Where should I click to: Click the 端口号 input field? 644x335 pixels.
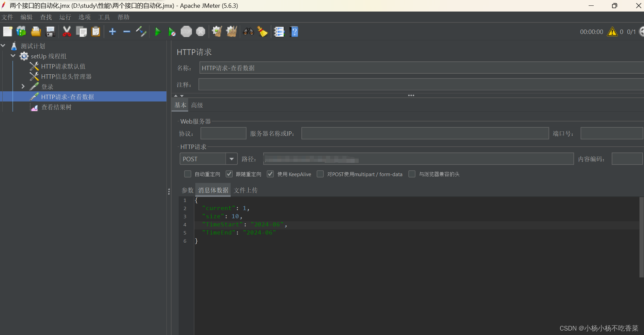611,133
